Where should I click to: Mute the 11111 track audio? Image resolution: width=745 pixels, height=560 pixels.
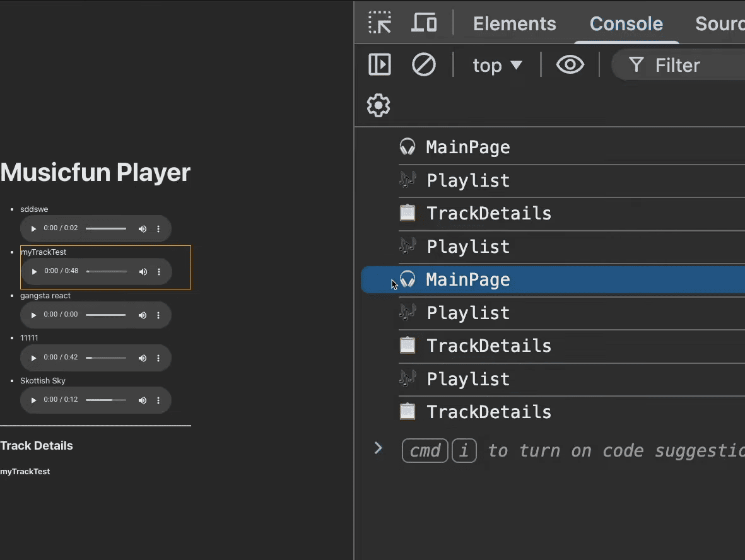tap(143, 358)
